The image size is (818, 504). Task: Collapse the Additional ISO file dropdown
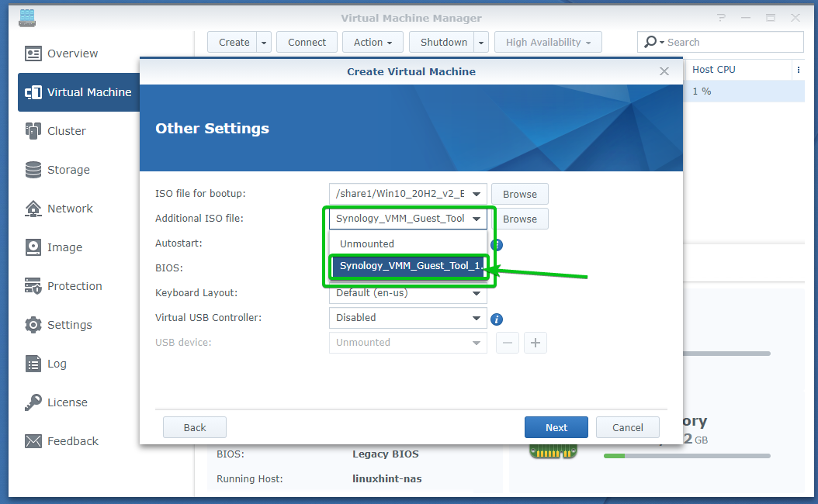click(477, 219)
